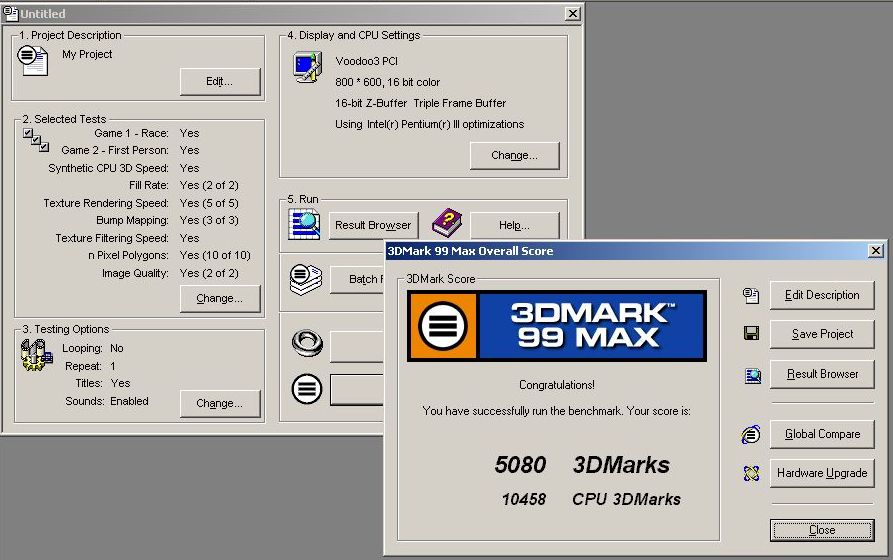
Task: Click the purple Help book icon
Action: [447, 223]
